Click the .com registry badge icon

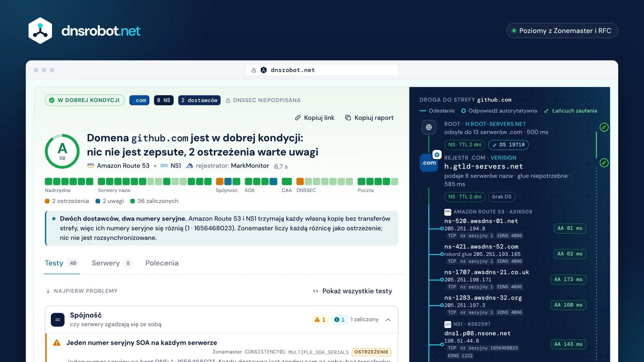coord(429,163)
